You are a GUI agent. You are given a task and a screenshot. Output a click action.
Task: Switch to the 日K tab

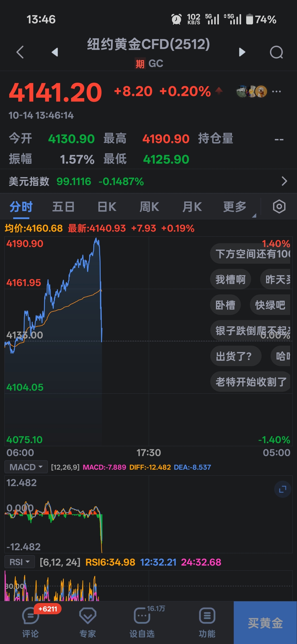coord(107,207)
